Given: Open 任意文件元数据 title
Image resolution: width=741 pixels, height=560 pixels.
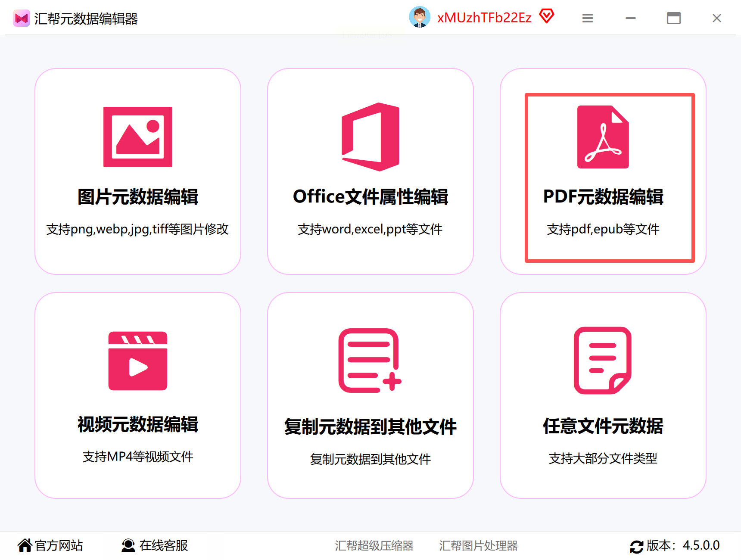Looking at the screenshot, I should point(603,426).
